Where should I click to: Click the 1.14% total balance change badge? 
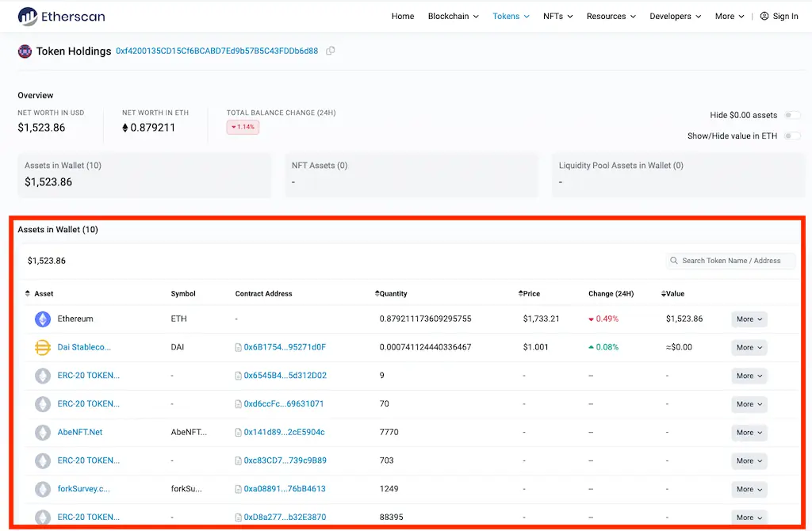[243, 127]
